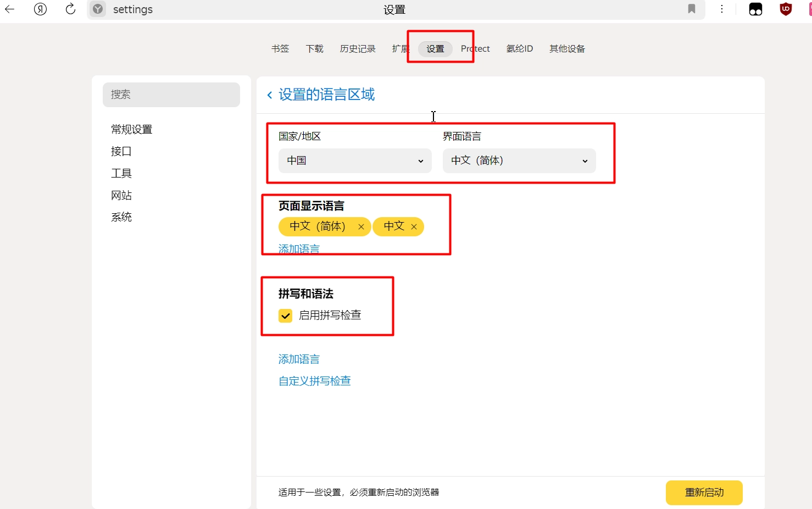Open the three-dot menu icon
Image resolution: width=812 pixels, height=509 pixels.
[722, 9]
